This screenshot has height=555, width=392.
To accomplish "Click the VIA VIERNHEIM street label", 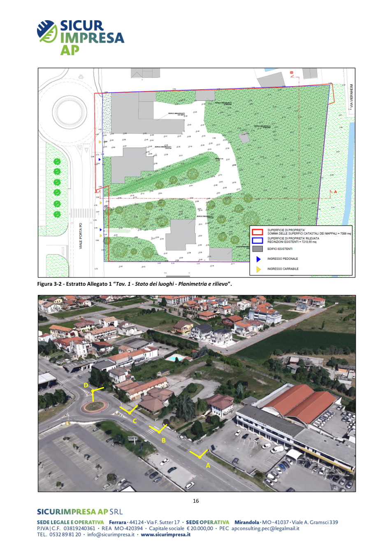I will [351, 96].
